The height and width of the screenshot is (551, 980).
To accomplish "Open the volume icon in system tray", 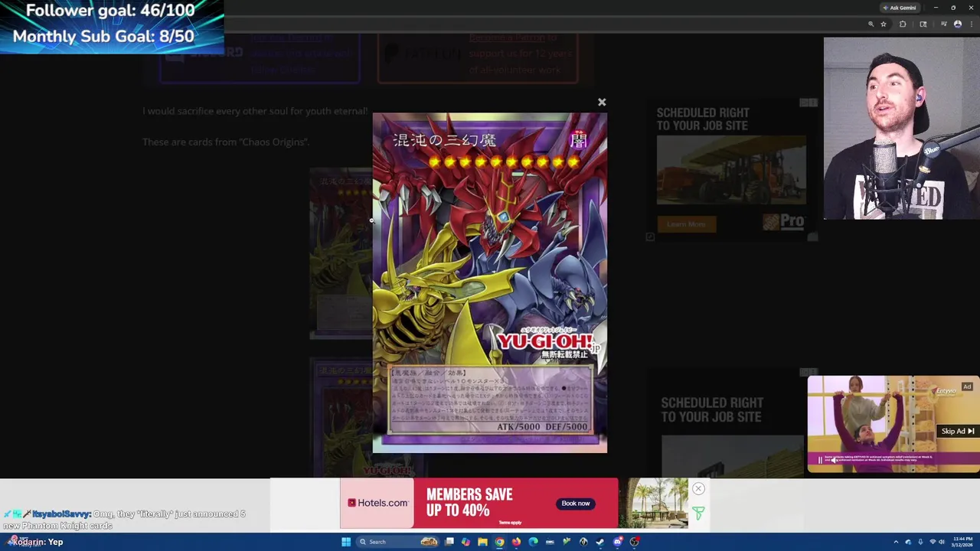I will 942,542.
